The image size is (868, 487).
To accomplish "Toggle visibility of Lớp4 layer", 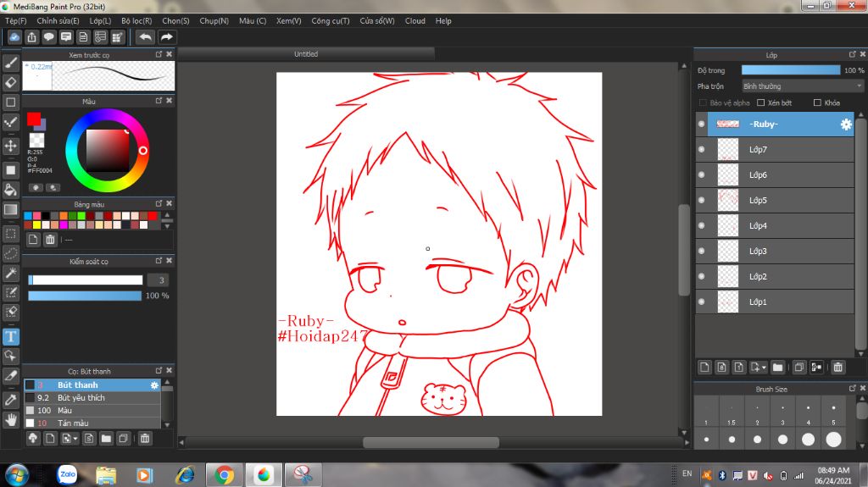I will tap(701, 226).
